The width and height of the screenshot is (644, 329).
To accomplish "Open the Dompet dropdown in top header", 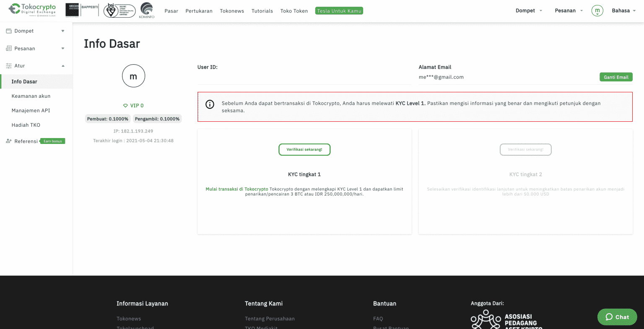I will pyautogui.click(x=529, y=11).
